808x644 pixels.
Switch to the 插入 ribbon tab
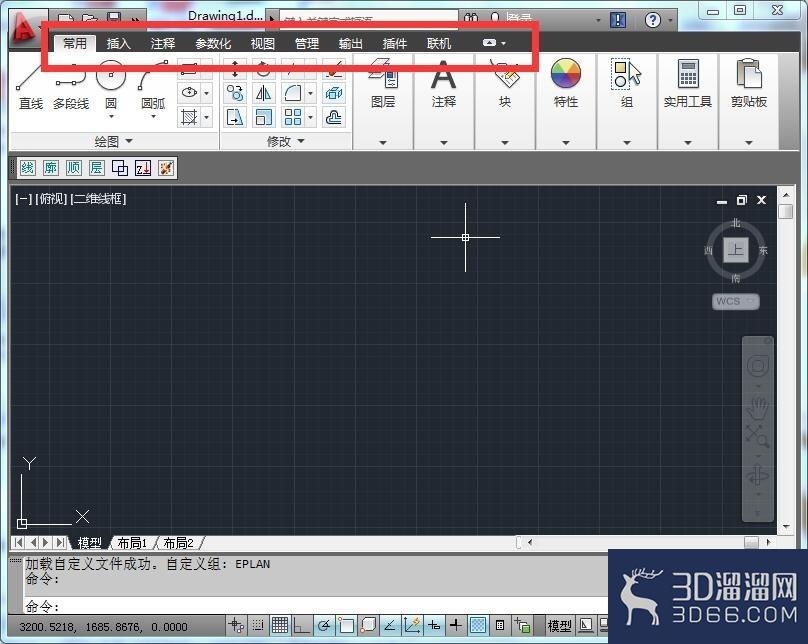pos(119,44)
